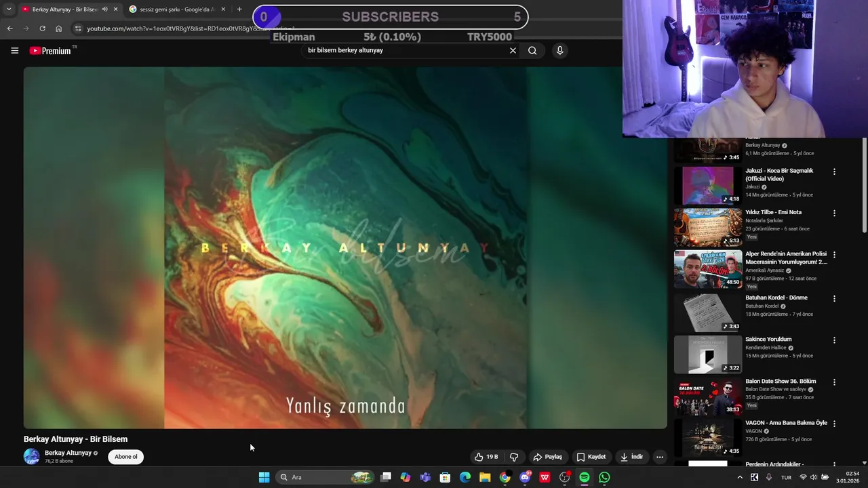Open options for VAGON - Ama Bana Bakma Öyle
868x488 pixels.
click(834, 424)
